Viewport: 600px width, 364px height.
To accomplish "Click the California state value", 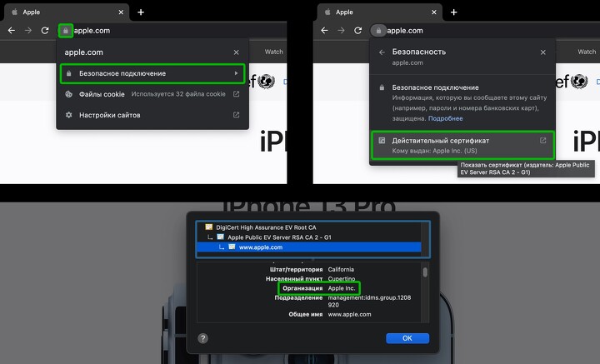I will click(341, 270).
